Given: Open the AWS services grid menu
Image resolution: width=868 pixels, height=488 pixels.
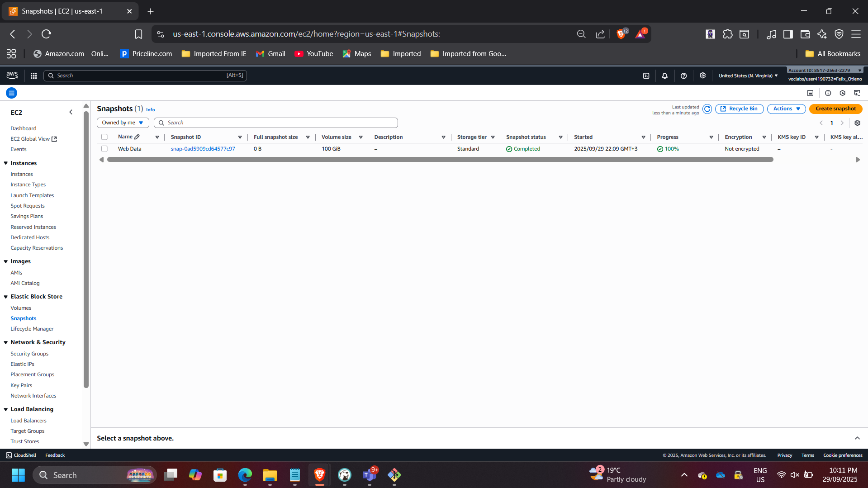Looking at the screenshot, I should pyautogui.click(x=33, y=76).
